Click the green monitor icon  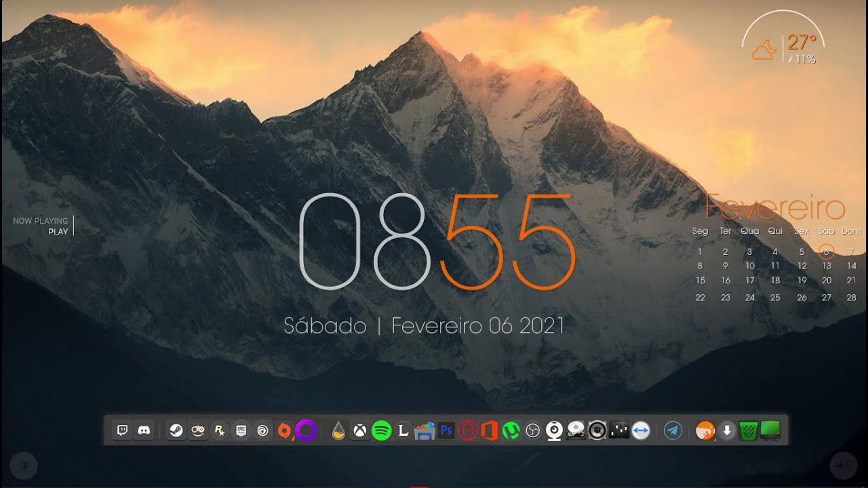click(770, 430)
